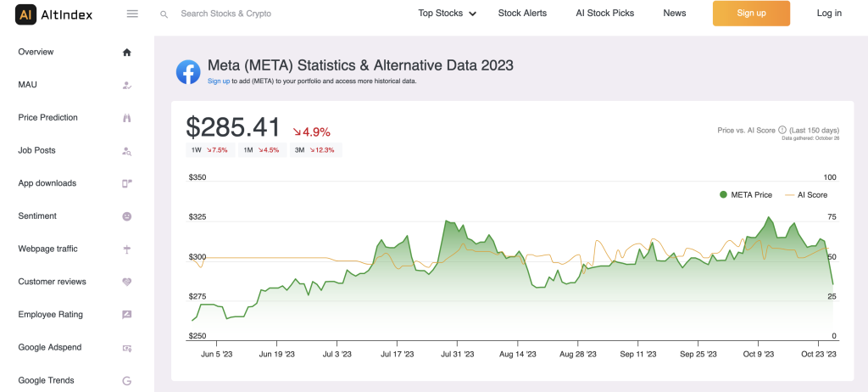Screen dimensions: 868x392
Task: Click the Sentiment face icon
Action: coord(127,216)
